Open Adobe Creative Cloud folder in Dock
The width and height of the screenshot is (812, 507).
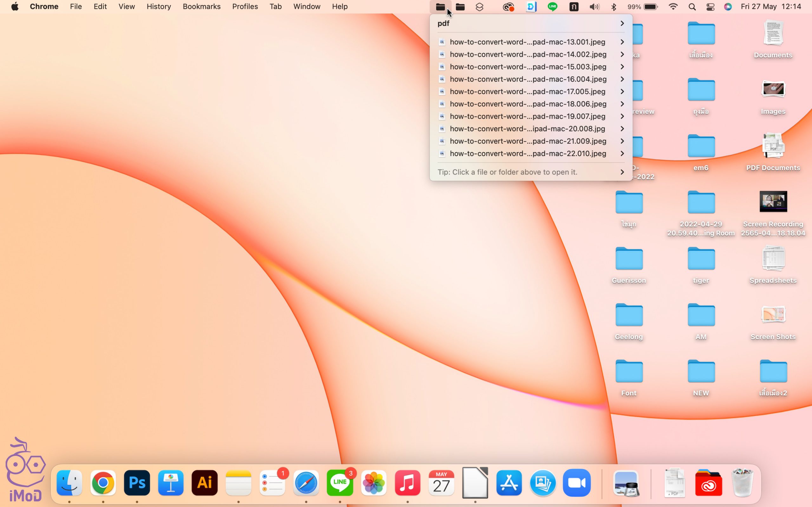[708, 483]
